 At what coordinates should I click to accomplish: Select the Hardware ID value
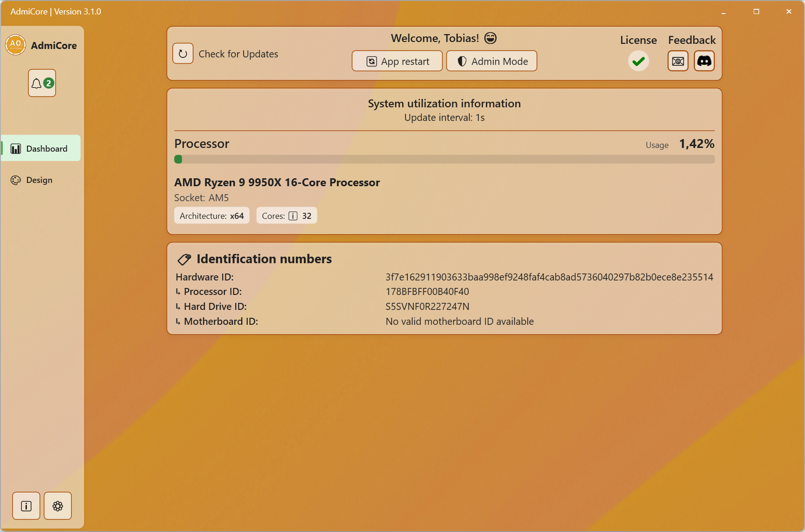point(549,277)
